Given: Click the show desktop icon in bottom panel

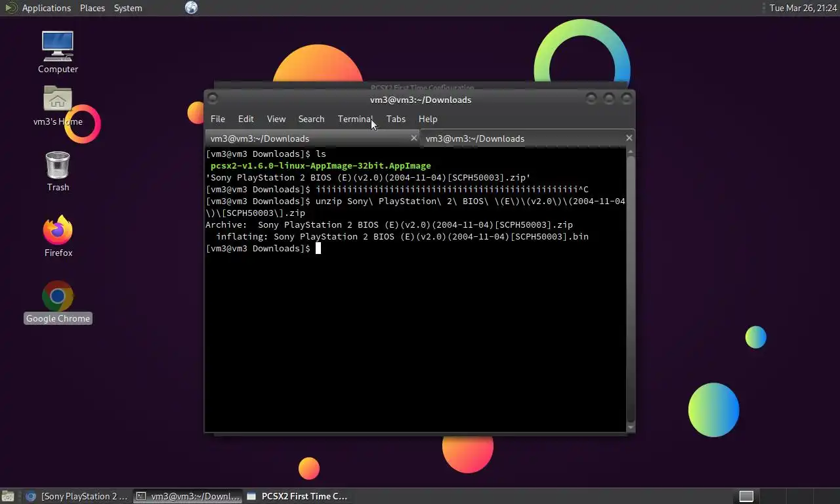Looking at the screenshot, I should [8, 496].
